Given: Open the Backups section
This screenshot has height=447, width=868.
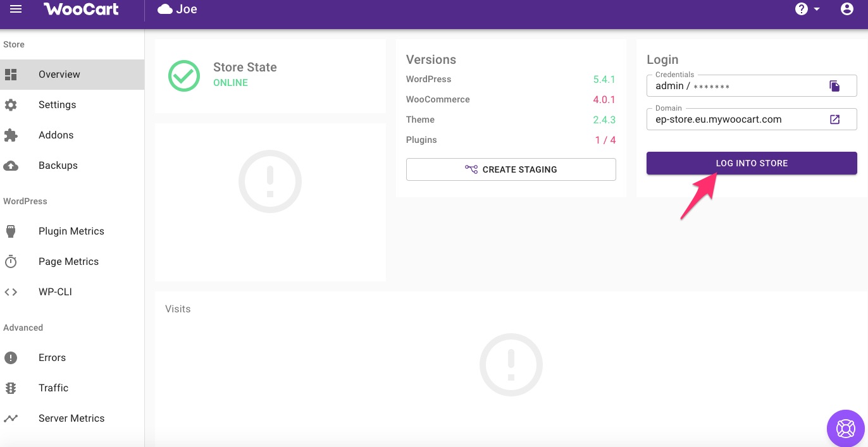Looking at the screenshot, I should click(58, 166).
